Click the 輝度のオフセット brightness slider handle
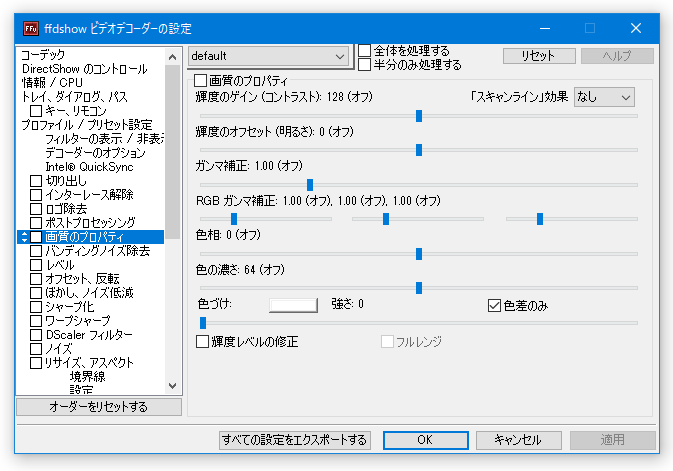This screenshot has height=471, width=673. (419, 150)
